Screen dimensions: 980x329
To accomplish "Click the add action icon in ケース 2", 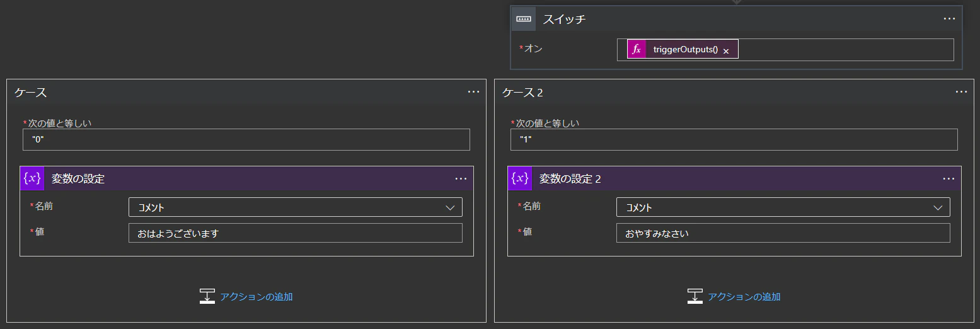I will coord(695,296).
